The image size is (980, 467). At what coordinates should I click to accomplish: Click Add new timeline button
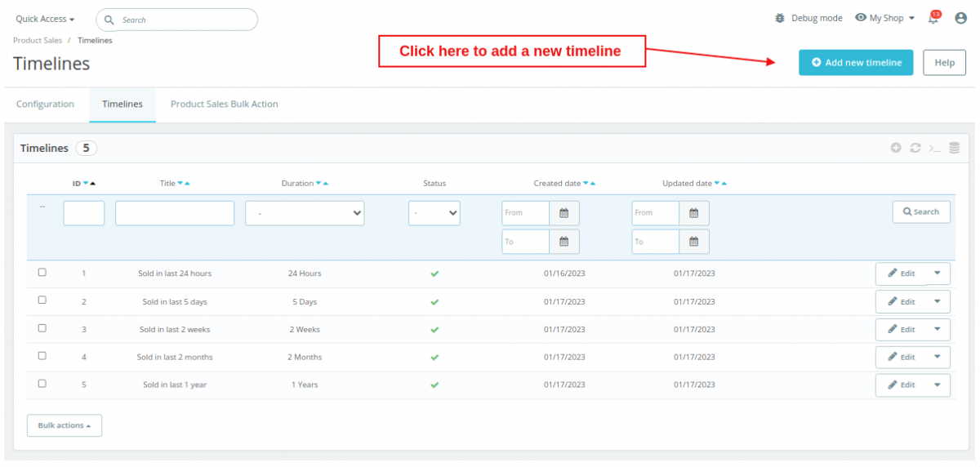pos(856,62)
